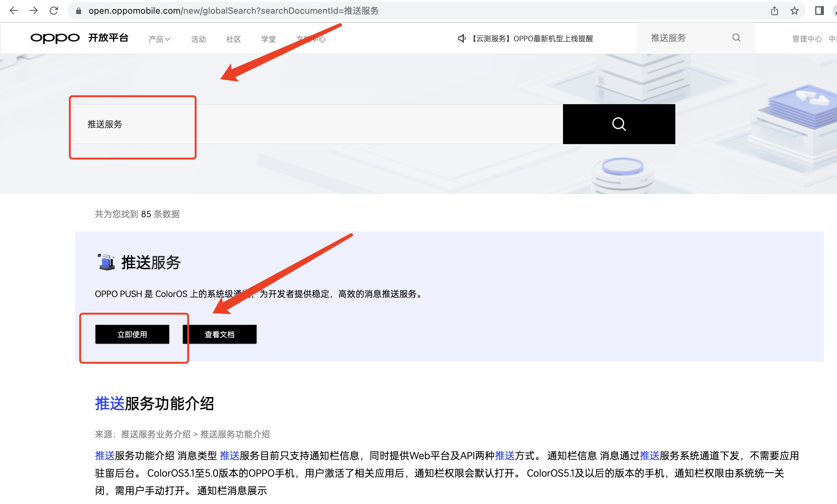This screenshot has width=837, height=504.
Task: Open the 学堂 menu item
Action: 268,39
